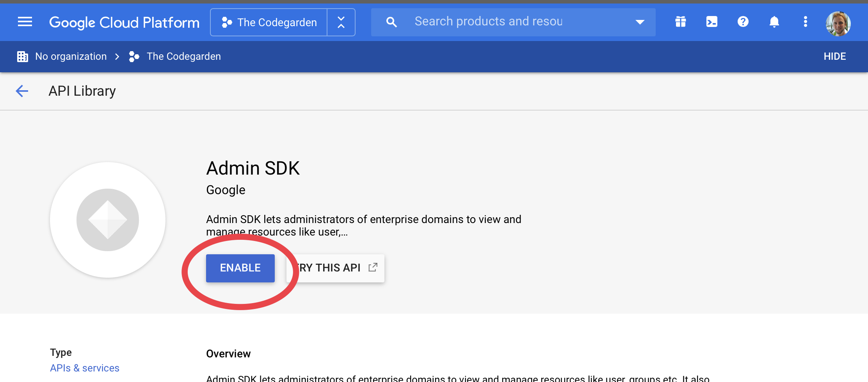Image resolution: width=868 pixels, height=382 pixels.
Task: Open the gift free trial icon
Action: tap(681, 22)
